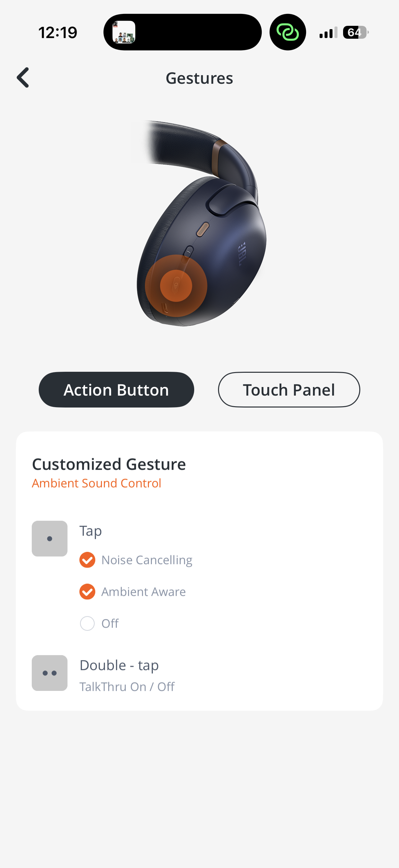Open the green link icon in status bar
This screenshot has height=868, width=399.
288,32
